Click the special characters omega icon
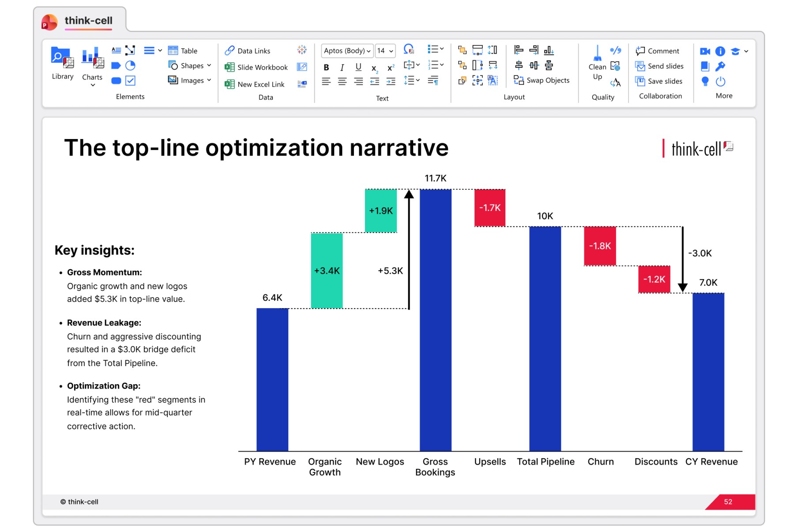The image size is (798, 532). pyautogui.click(x=409, y=49)
